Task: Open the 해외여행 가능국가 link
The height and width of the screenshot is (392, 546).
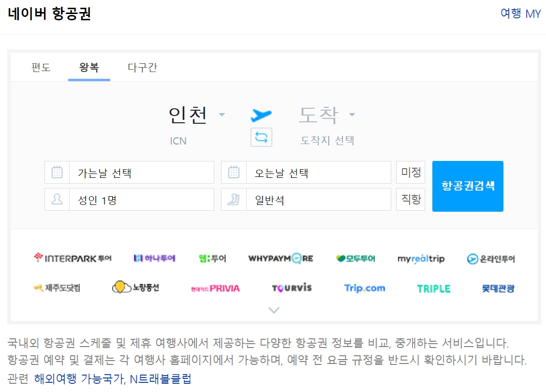Action: [x=79, y=378]
